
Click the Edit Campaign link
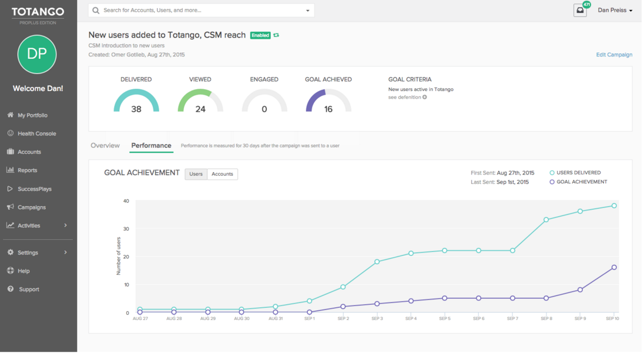point(614,55)
